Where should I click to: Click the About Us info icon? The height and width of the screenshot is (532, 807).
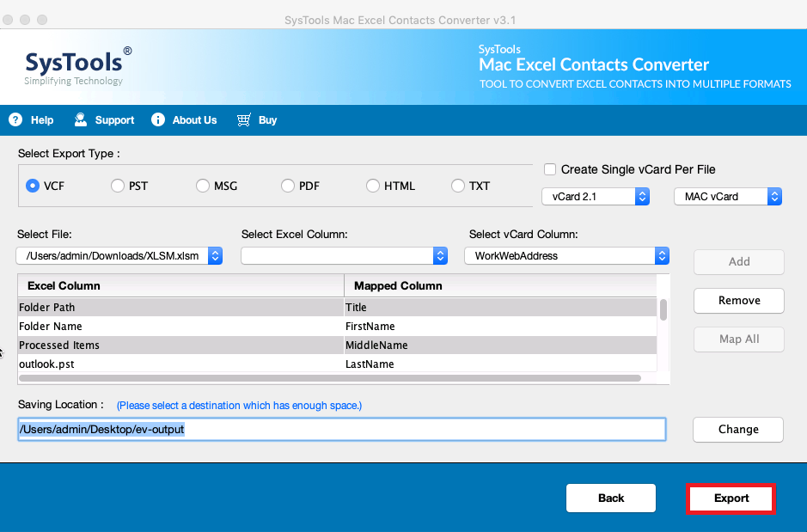pos(158,119)
